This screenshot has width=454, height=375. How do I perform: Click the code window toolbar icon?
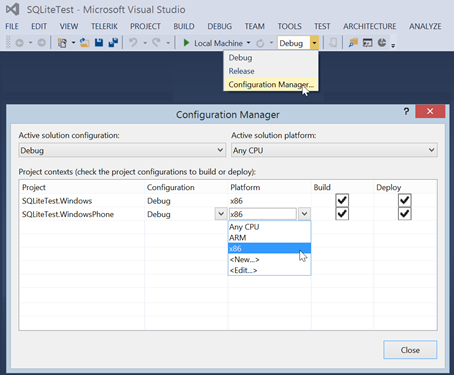point(367,43)
